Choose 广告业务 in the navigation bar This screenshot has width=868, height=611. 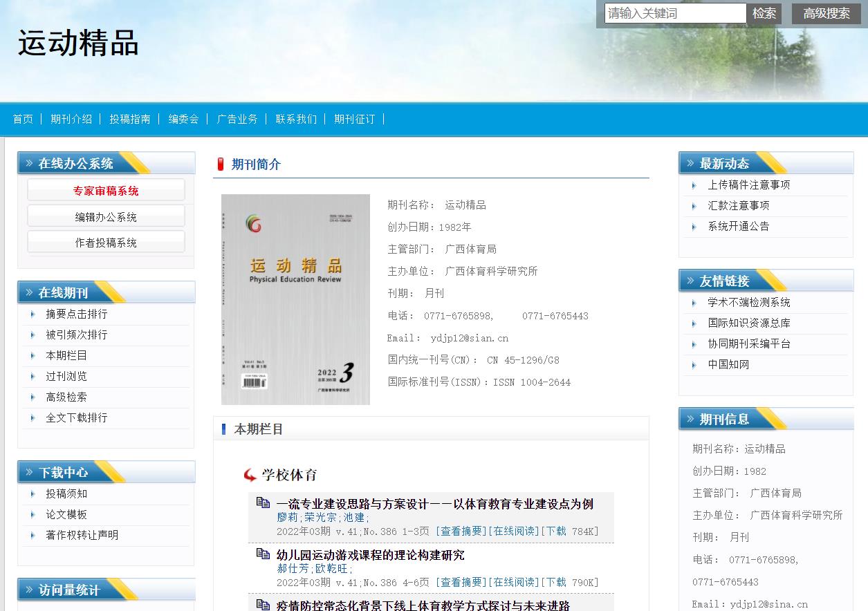point(237,119)
